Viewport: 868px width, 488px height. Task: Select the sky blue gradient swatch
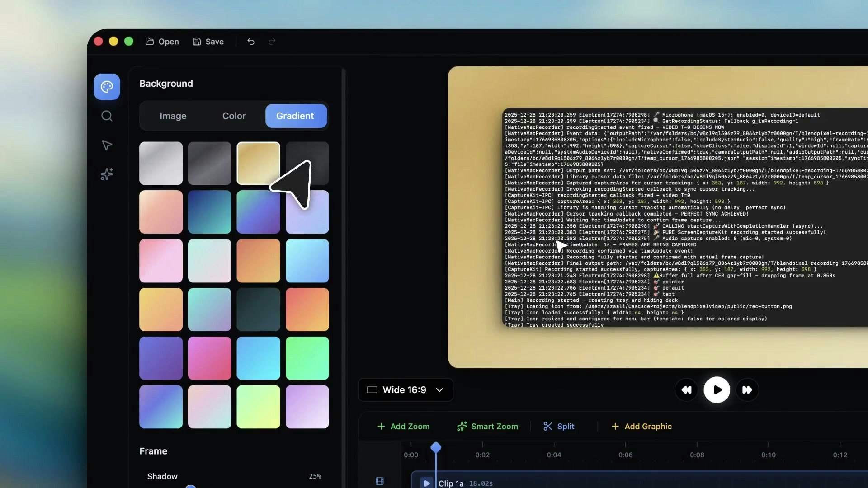pos(259,358)
